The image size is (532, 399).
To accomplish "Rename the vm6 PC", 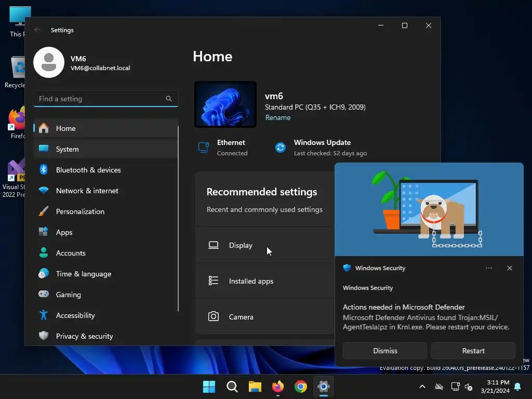I will 278,117.
